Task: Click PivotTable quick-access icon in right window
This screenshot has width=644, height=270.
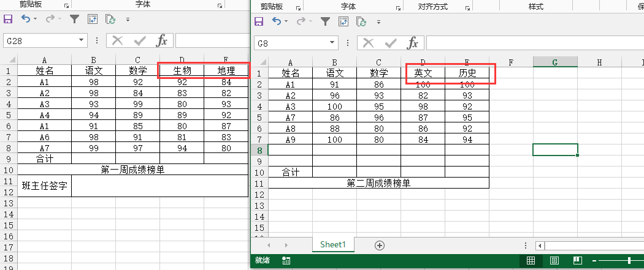Action: point(343,21)
